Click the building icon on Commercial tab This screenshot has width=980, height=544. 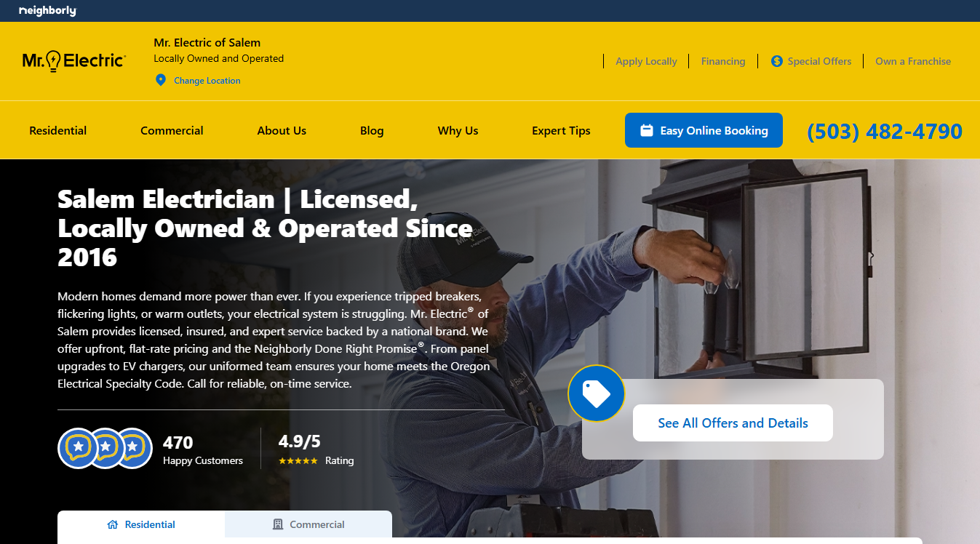(277, 524)
